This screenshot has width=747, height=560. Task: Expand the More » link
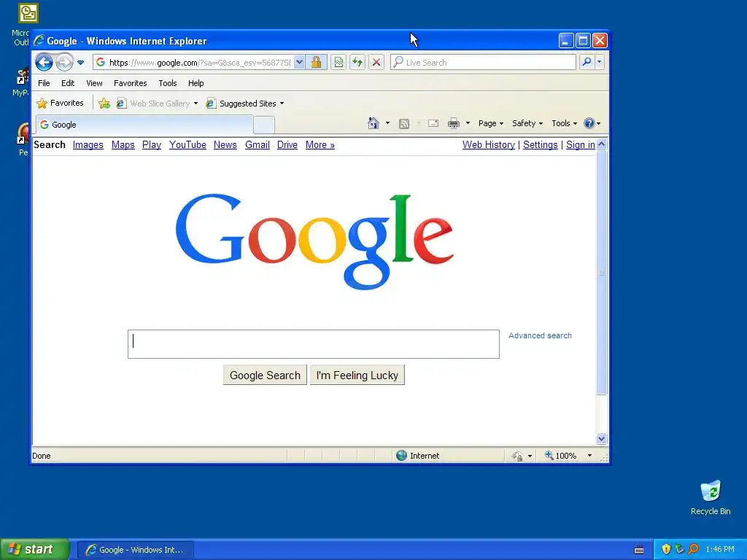coord(320,145)
